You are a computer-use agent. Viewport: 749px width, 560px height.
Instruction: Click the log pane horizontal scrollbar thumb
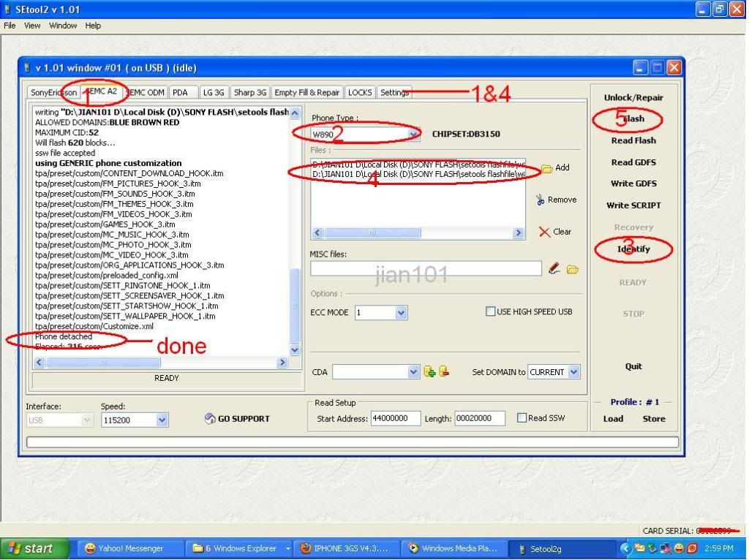pos(103,363)
